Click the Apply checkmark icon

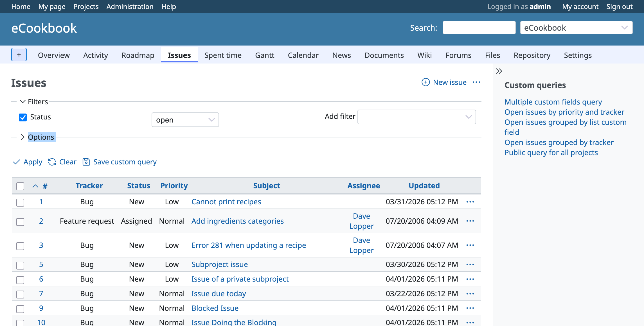17,162
